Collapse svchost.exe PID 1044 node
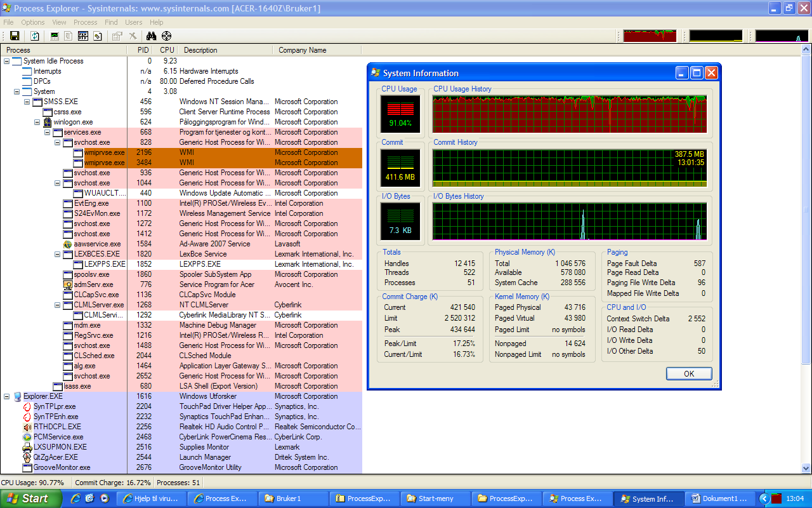 click(58, 183)
